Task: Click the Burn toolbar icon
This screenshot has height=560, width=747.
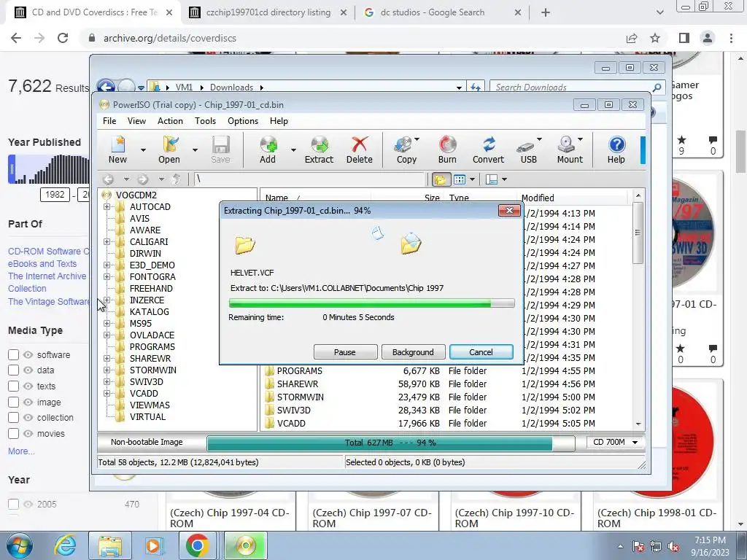Action: [x=447, y=149]
